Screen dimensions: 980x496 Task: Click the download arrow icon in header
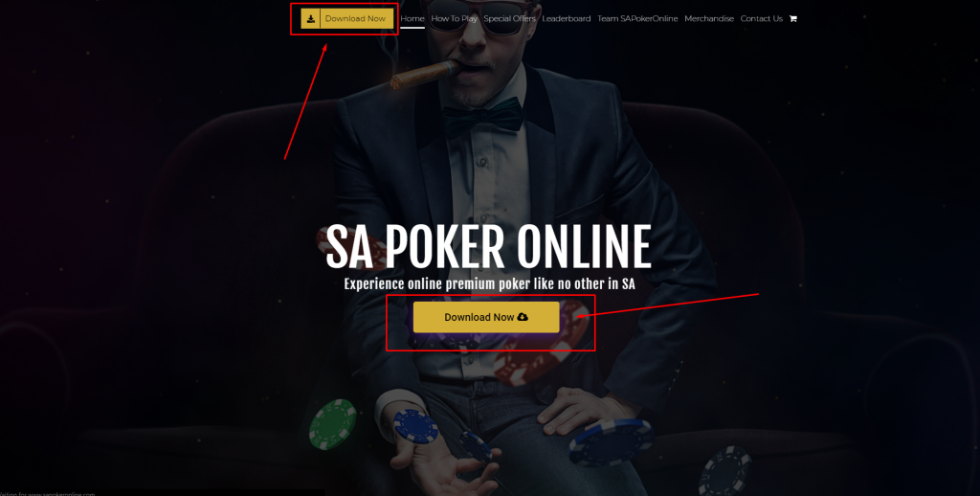coord(311,19)
